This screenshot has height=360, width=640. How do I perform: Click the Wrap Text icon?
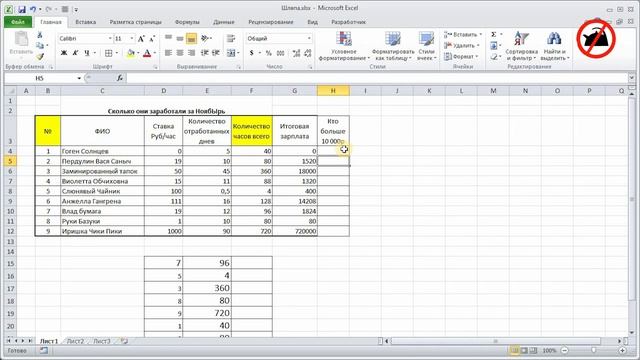pyautogui.click(x=231, y=38)
